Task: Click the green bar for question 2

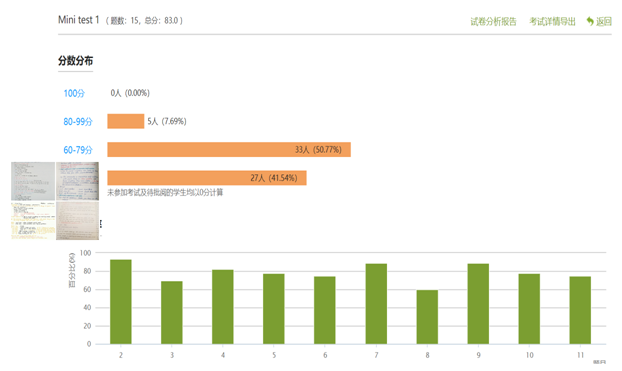Action: (x=121, y=302)
